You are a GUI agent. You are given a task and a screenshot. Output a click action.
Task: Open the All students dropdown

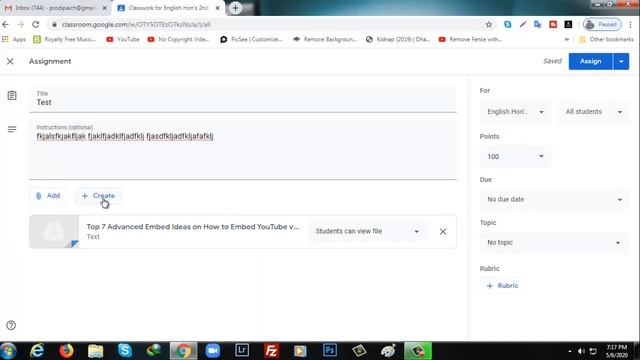593,112
